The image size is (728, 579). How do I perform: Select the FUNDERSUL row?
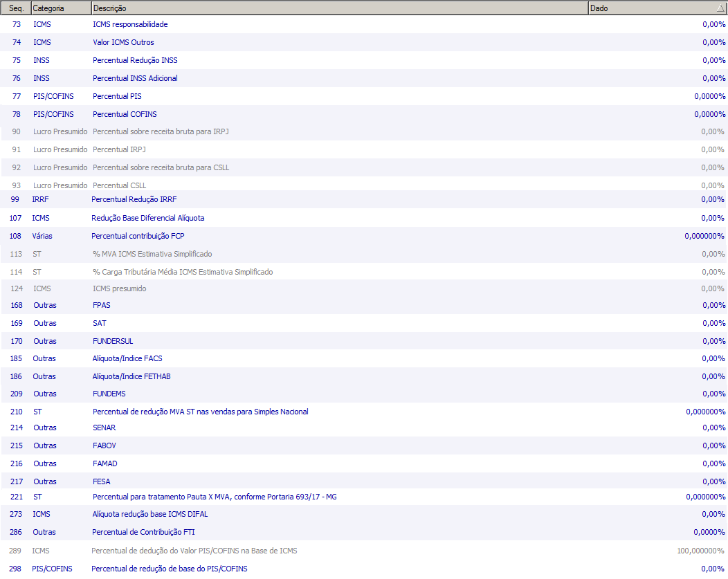tap(364, 341)
